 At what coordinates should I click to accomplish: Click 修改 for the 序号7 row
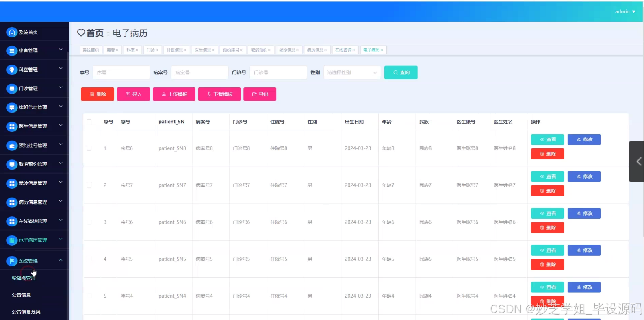(x=584, y=176)
